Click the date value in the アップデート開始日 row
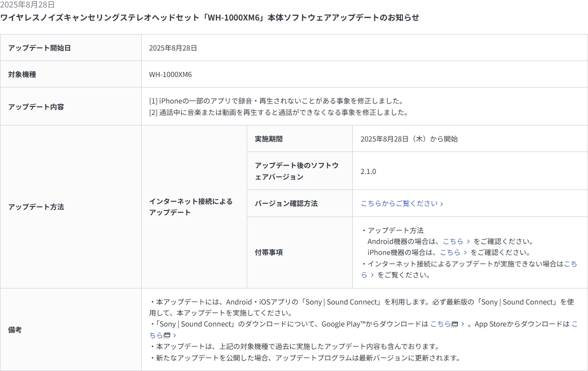The image size is (588, 371). pyautogui.click(x=173, y=48)
